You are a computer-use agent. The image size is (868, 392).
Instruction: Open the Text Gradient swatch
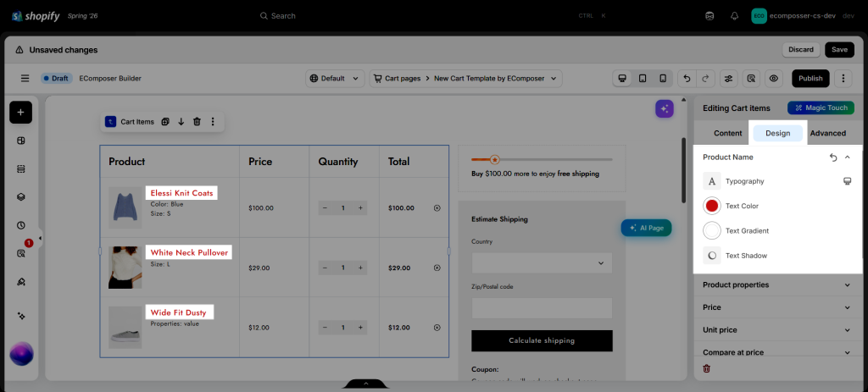click(712, 230)
